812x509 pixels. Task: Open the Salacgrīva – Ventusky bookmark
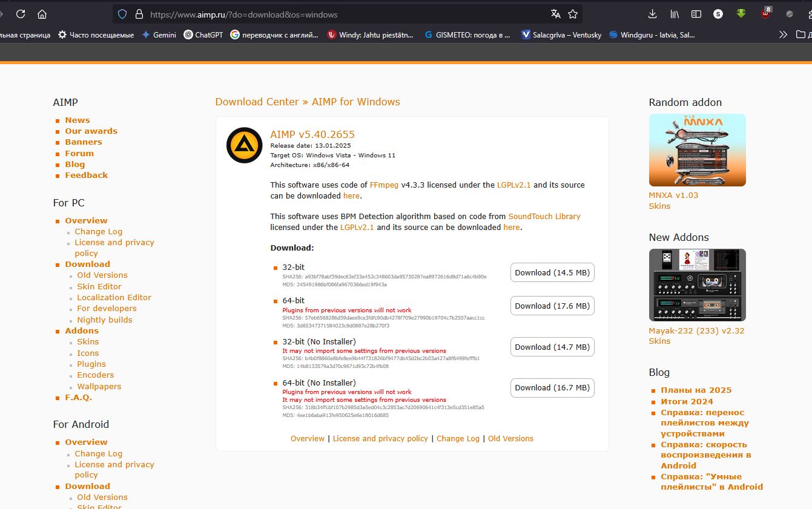click(561, 34)
